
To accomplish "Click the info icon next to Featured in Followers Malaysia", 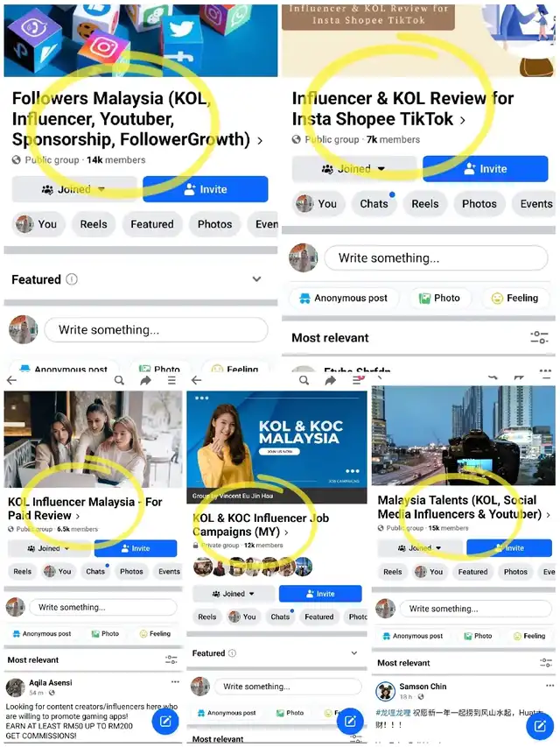I will point(72,279).
